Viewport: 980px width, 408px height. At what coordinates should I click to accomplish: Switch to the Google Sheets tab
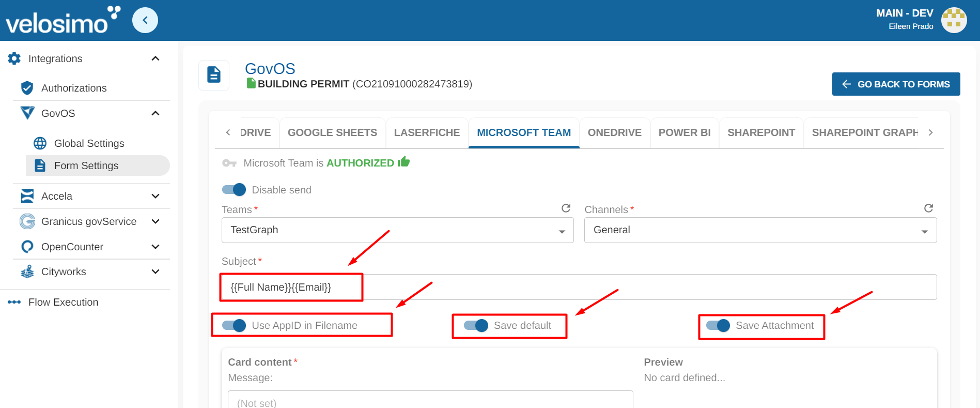[x=332, y=132]
